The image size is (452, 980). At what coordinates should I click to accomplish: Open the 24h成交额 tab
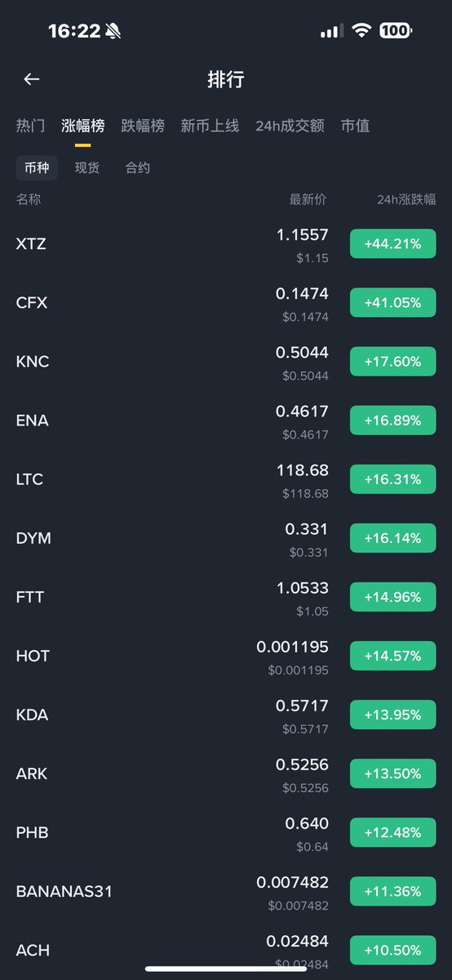(290, 126)
